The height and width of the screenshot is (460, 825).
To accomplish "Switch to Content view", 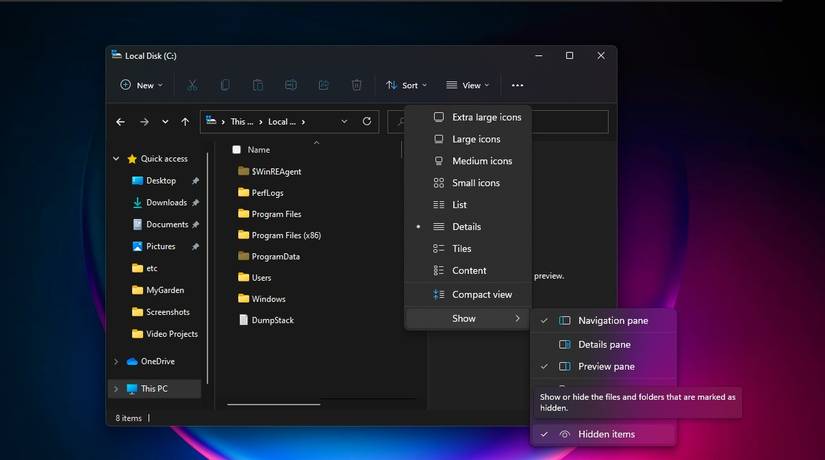I will [x=468, y=271].
